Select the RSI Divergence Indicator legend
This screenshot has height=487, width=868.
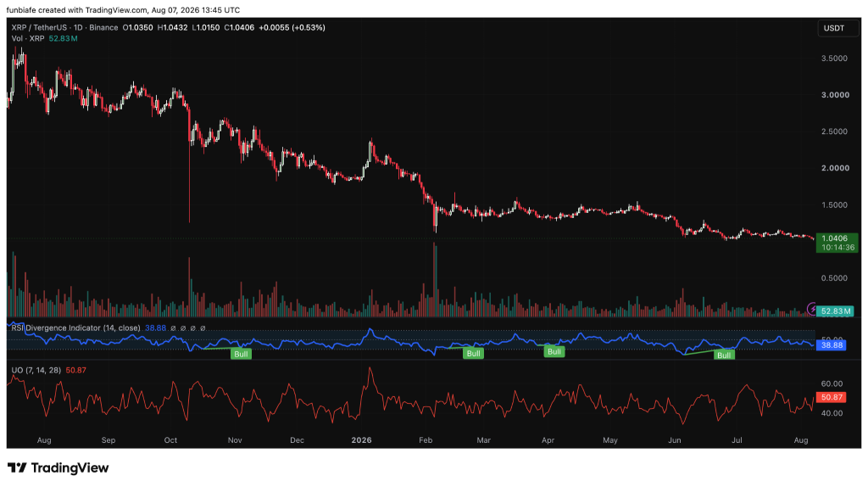pyautogui.click(x=75, y=328)
